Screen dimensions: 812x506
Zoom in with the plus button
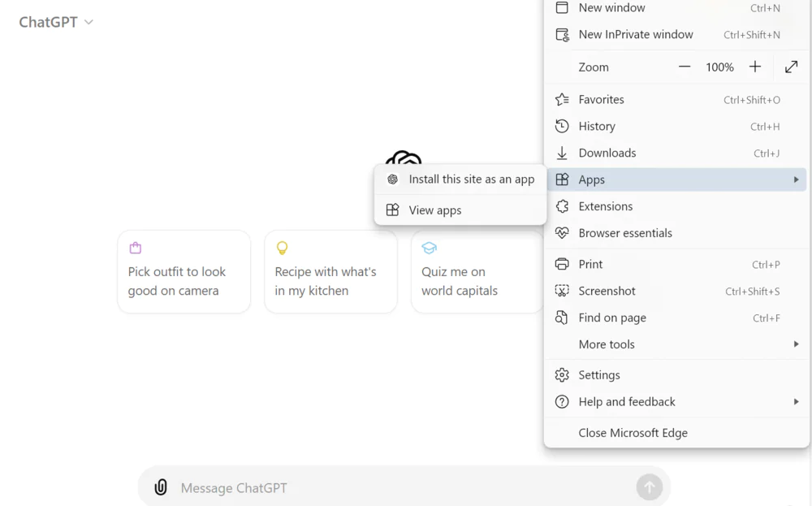click(755, 67)
